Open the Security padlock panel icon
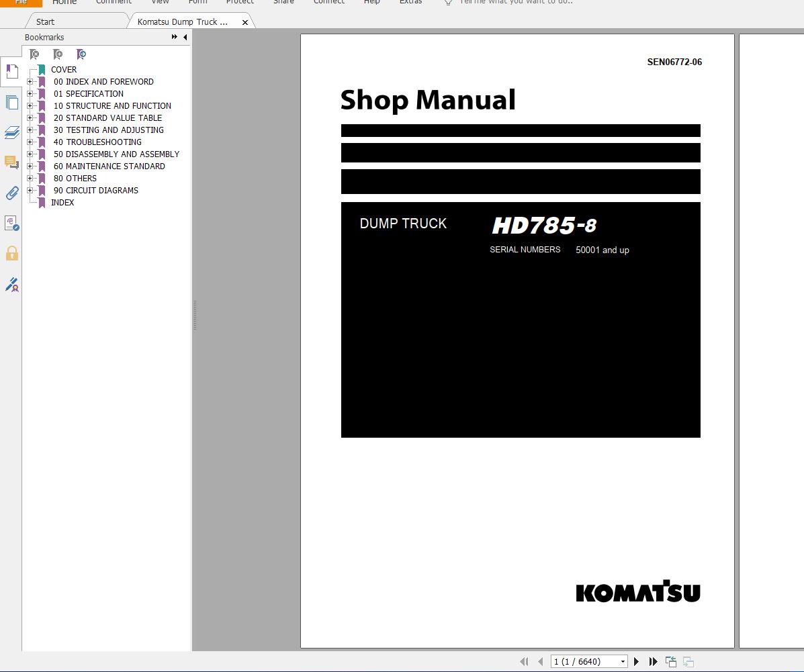804x672 pixels. [12, 253]
